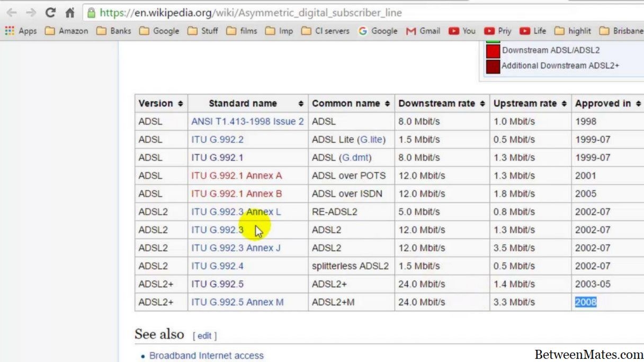Follow the ITU G.992.5 Annex M link
Viewport: 644px width, 362px height.
(x=237, y=302)
